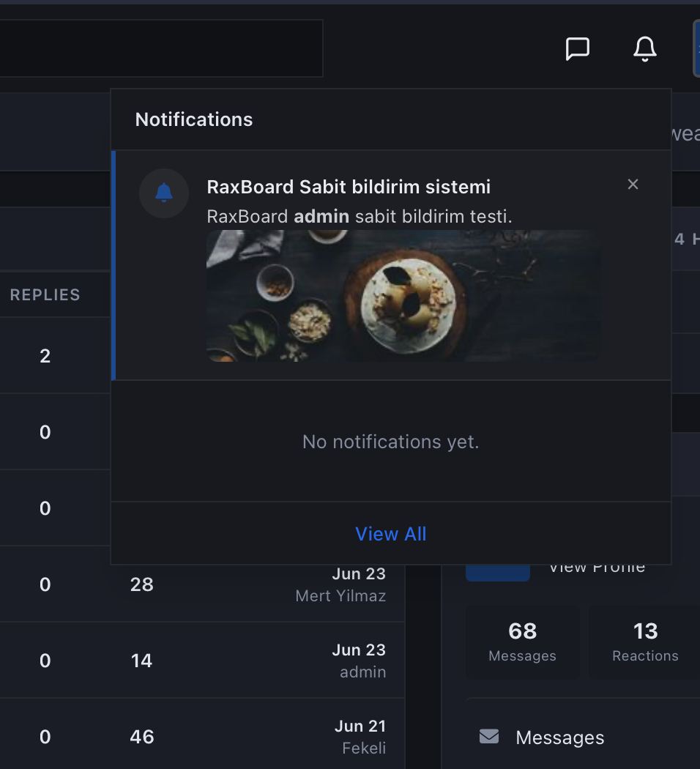700x769 pixels.
Task: Open the conversations chat bubble icon
Action: (x=578, y=48)
